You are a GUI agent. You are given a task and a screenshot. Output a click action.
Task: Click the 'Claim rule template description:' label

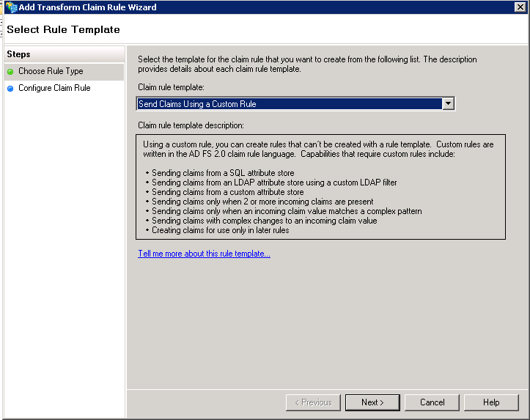[x=191, y=125]
